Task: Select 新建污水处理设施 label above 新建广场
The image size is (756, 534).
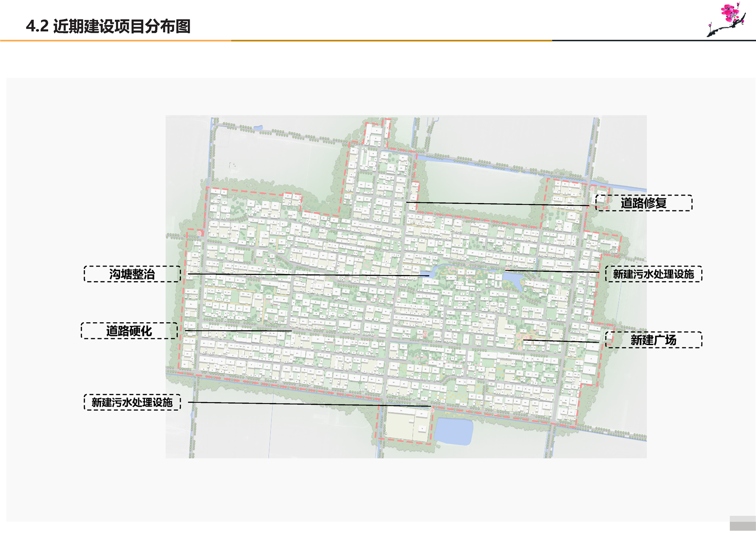Action: tap(653, 274)
